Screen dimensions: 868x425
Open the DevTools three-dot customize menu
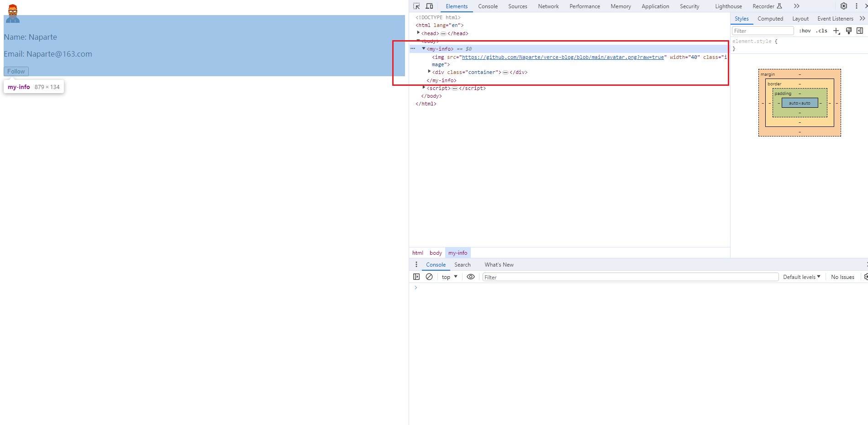(857, 6)
